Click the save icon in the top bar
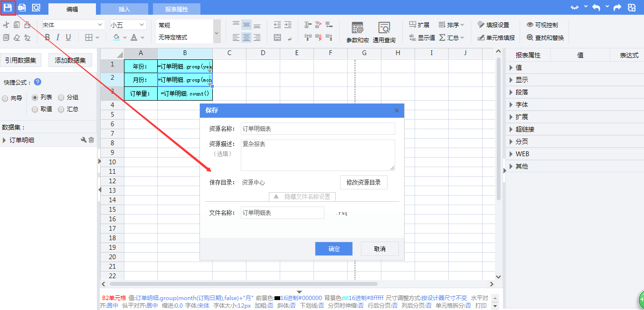 click(8, 8)
